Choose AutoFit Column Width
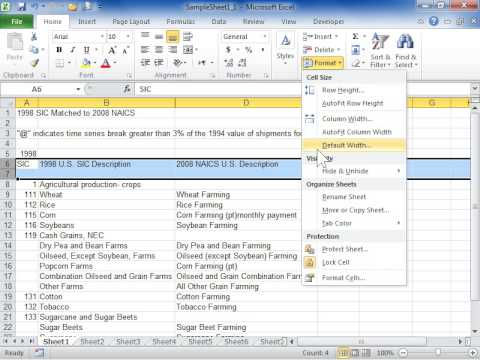 (354, 132)
